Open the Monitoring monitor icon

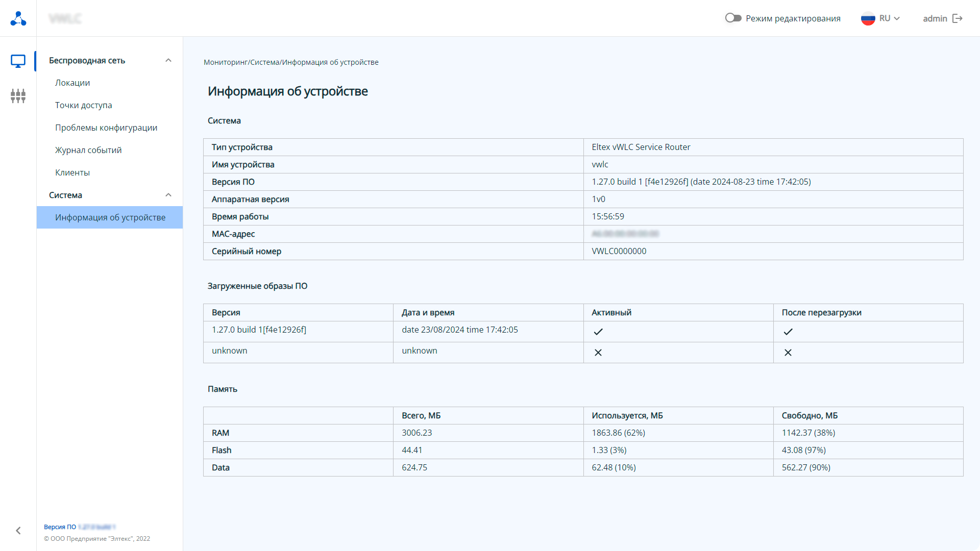[x=18, y=61]
